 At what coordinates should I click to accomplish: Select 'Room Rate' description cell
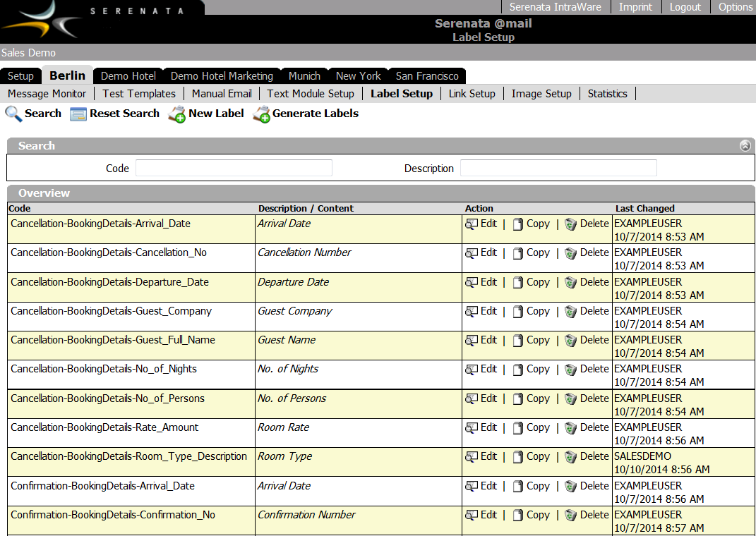358,433
